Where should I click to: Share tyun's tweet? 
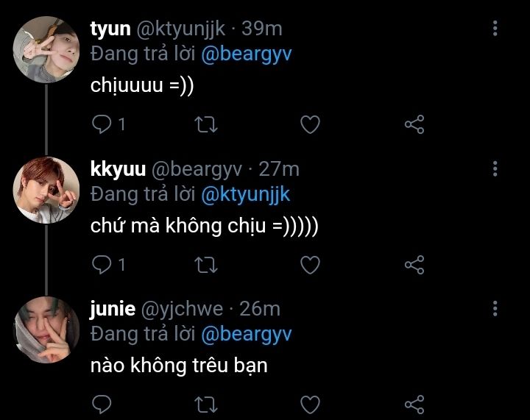414,124
